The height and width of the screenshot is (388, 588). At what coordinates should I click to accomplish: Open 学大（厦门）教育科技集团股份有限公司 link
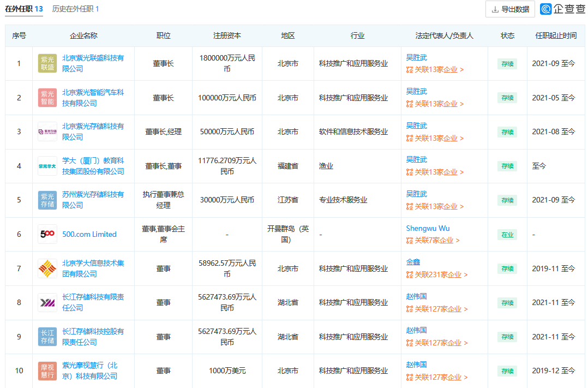point(93,166)
